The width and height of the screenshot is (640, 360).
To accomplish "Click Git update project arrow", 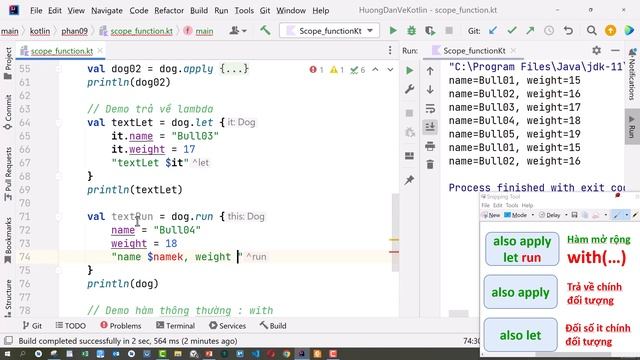I will click(493, 31).
